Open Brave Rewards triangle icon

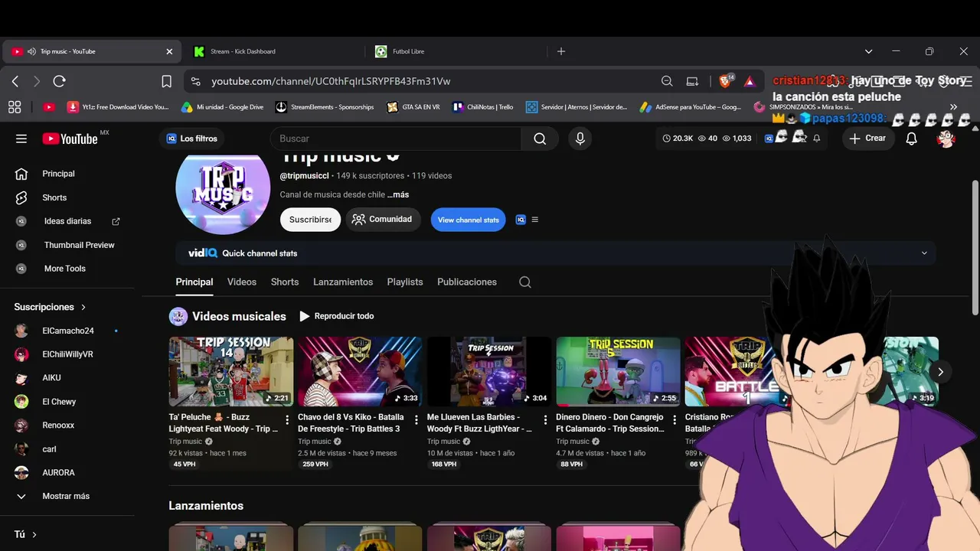point(750,81)
